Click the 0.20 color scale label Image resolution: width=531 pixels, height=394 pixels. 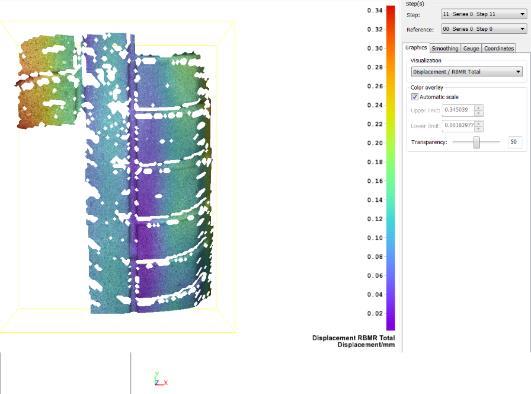click(375, 143)
